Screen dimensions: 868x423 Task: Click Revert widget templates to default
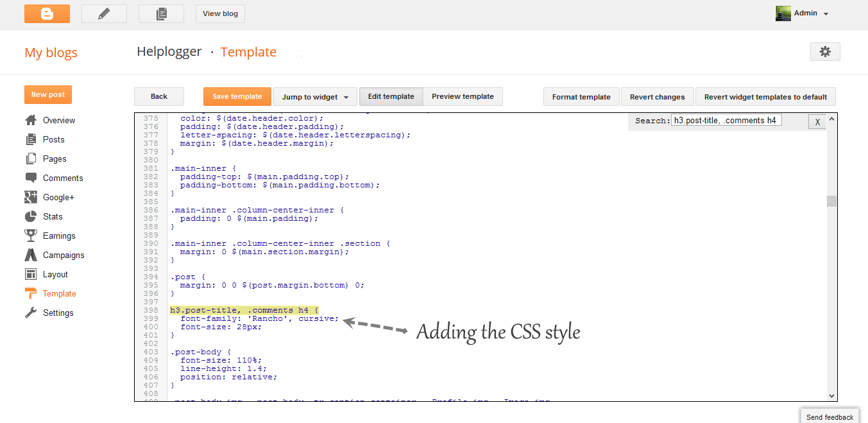(x=765, y=97)
